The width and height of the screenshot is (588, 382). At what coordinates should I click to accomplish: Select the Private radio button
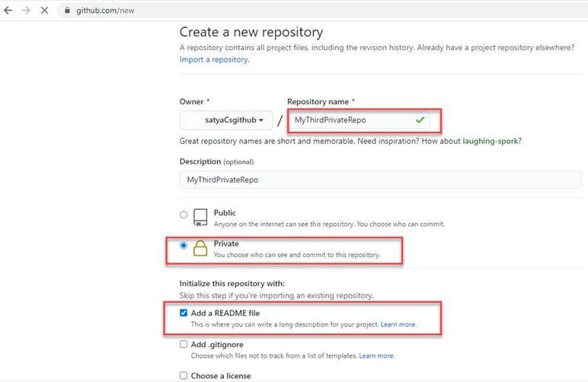[x=184, y=246]
